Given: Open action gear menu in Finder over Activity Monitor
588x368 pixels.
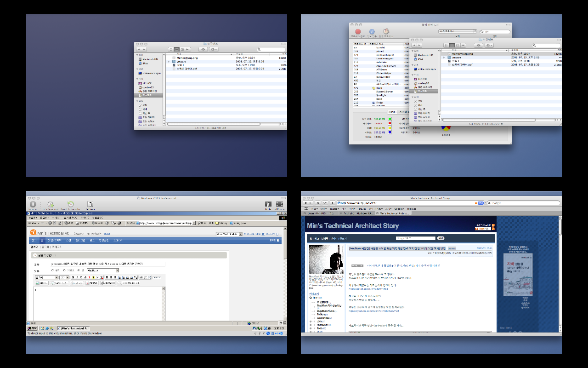Looking at the screenshot, I should tap(489, 45).
